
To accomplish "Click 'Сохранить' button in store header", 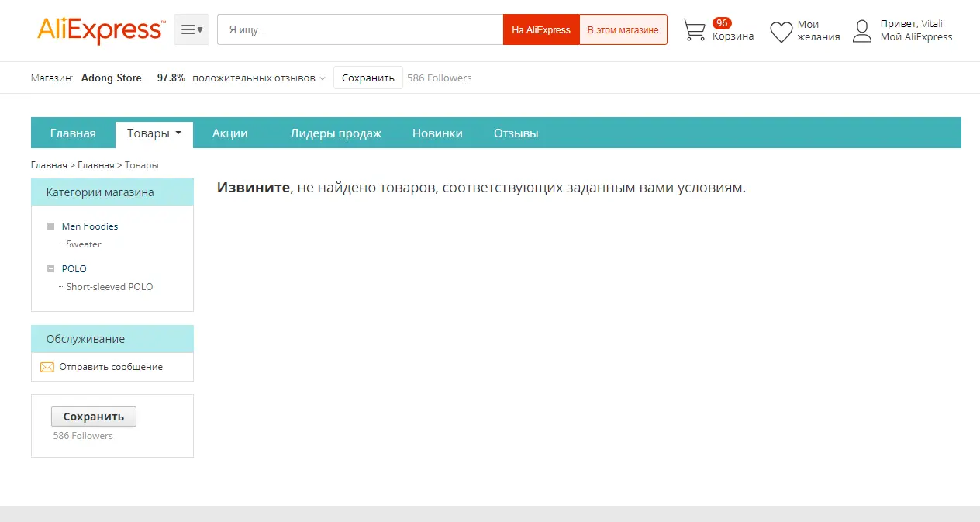I will tap(368, 78).
